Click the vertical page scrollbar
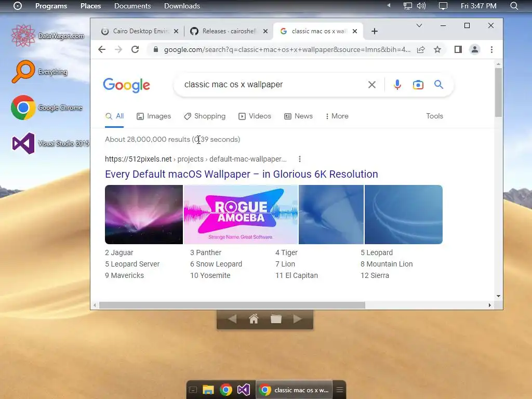Image resolution: width=532 pixels, height=399 pixels. coord(498,92)
